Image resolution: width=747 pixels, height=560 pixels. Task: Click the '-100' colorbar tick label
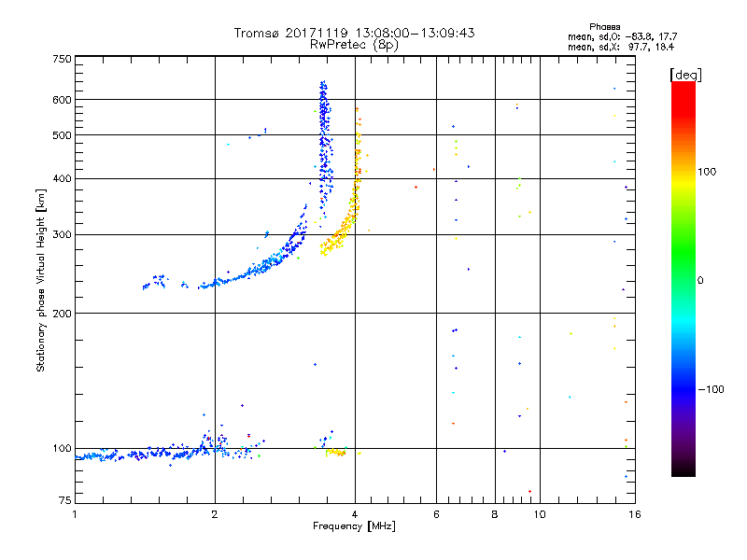tap(711, 389)
